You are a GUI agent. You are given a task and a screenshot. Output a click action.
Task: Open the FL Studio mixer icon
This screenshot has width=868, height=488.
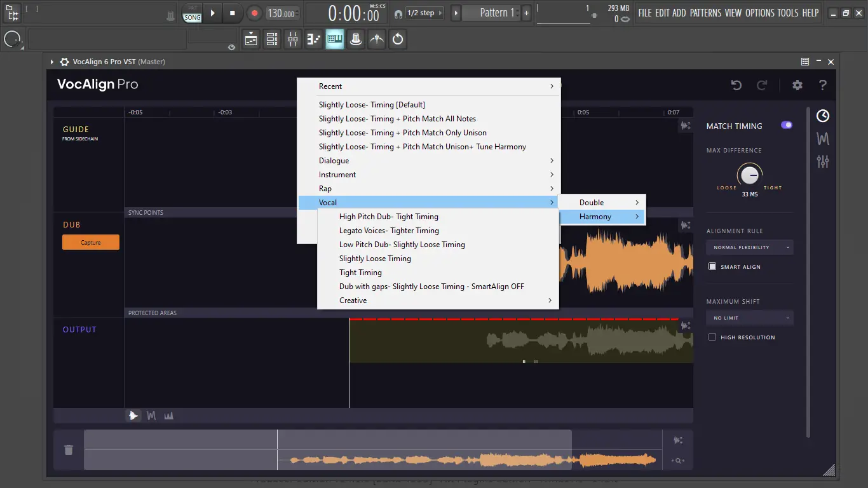293,39
